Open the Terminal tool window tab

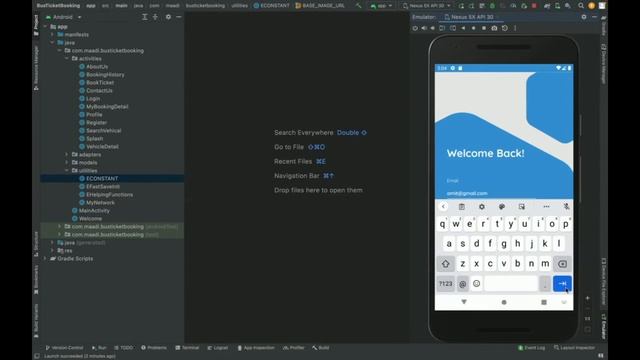click(187, 348)
